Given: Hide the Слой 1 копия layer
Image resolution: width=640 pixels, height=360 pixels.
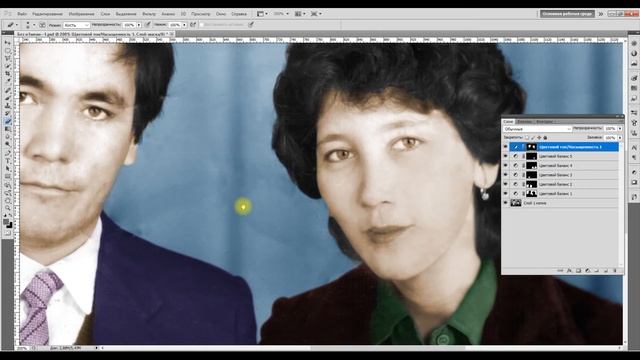Looking at the screenshot, I should [x=506, y=203].
